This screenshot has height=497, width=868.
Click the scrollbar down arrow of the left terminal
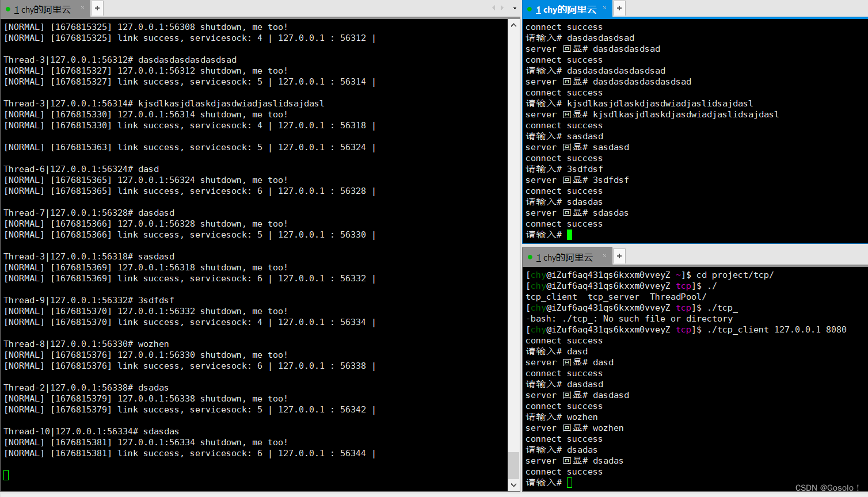513,485
